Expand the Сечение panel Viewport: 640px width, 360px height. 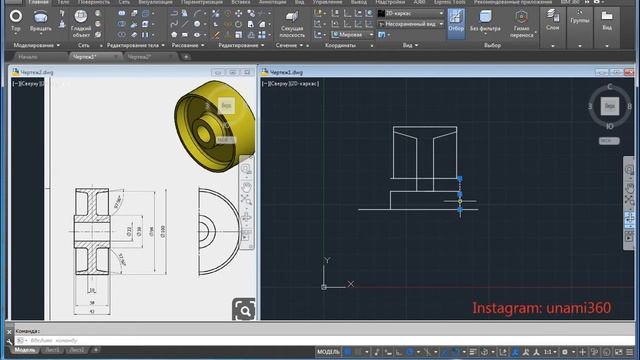click(289, 45)
